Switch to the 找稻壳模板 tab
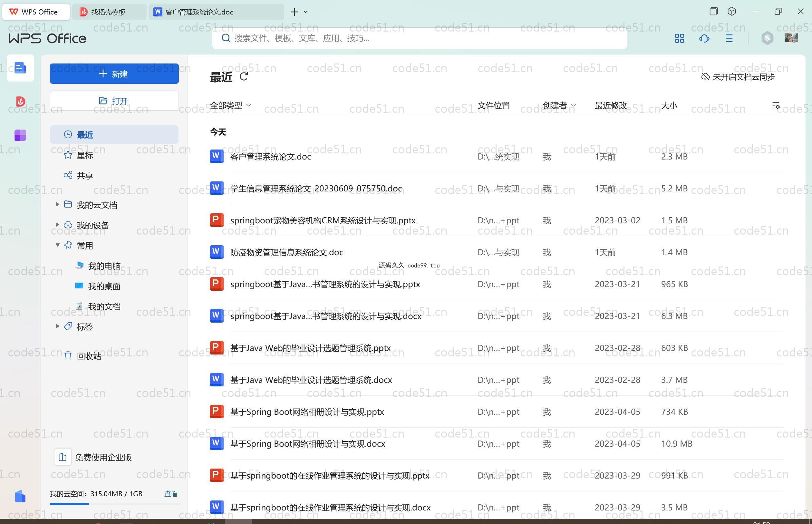Viewport: 812px width, 524px height. point(109,12)
